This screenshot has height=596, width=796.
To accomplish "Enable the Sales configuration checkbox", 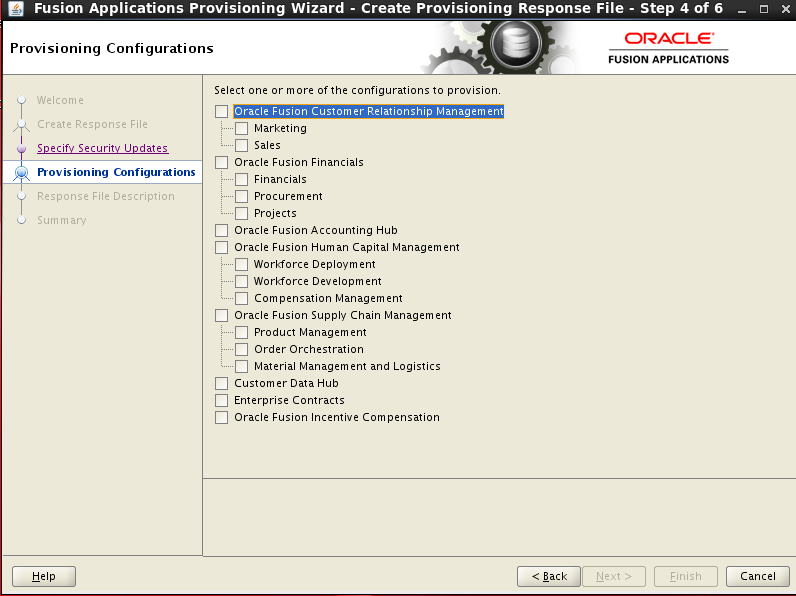I will (x=242, y=145).
